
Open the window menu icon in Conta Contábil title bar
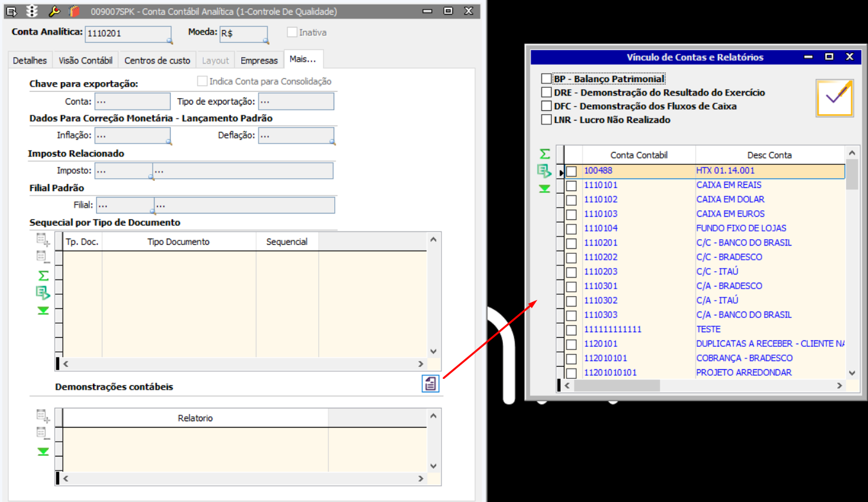click(x=12, y=11)
